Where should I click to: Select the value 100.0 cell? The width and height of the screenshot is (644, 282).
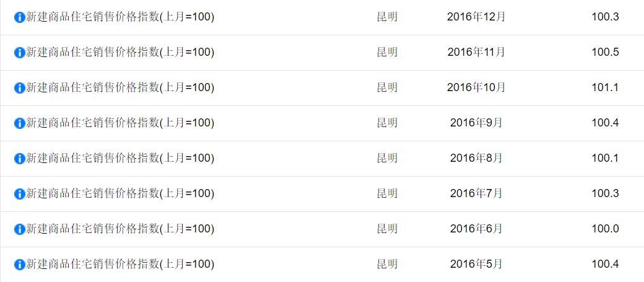(605, 229)
